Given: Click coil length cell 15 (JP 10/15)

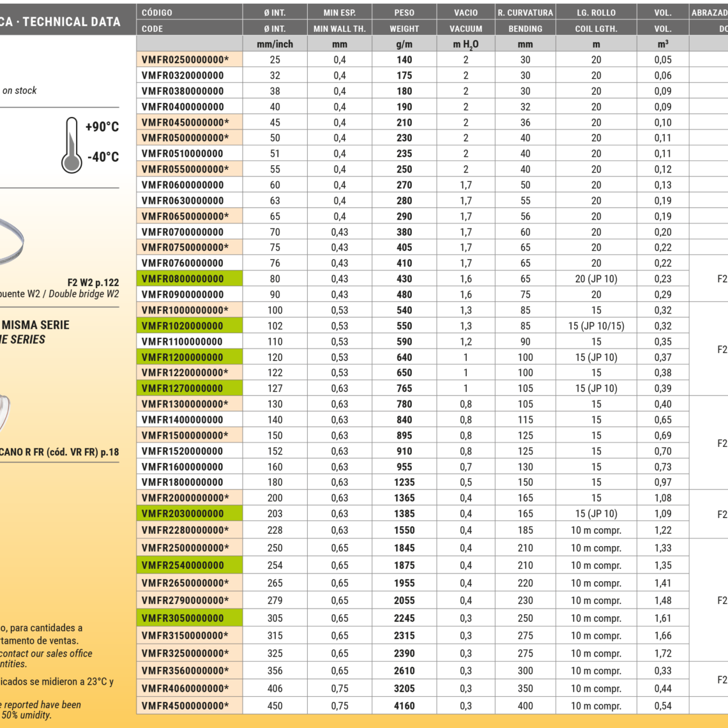Looking at the screenshot, I should click(596, 326).
